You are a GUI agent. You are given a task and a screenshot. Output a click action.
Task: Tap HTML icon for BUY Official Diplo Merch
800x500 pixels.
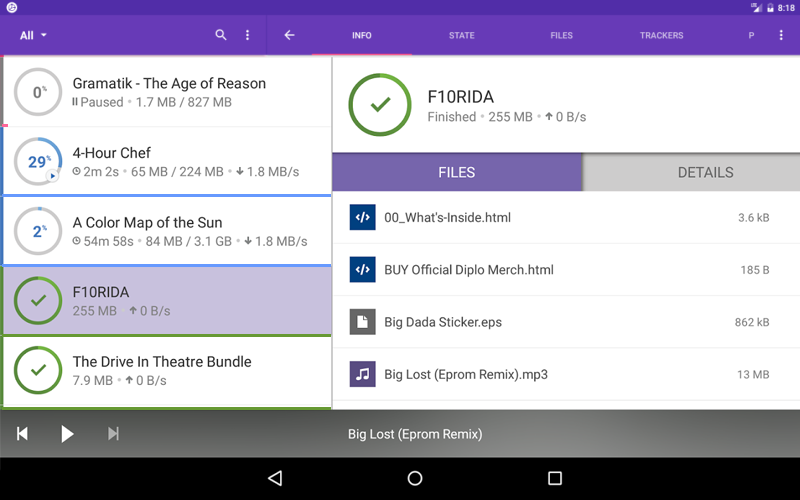click(363, 269)
